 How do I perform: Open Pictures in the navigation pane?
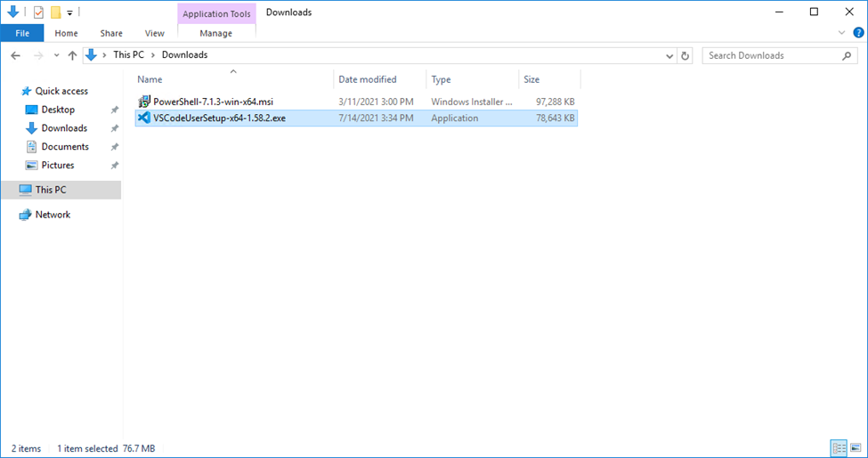58,165
